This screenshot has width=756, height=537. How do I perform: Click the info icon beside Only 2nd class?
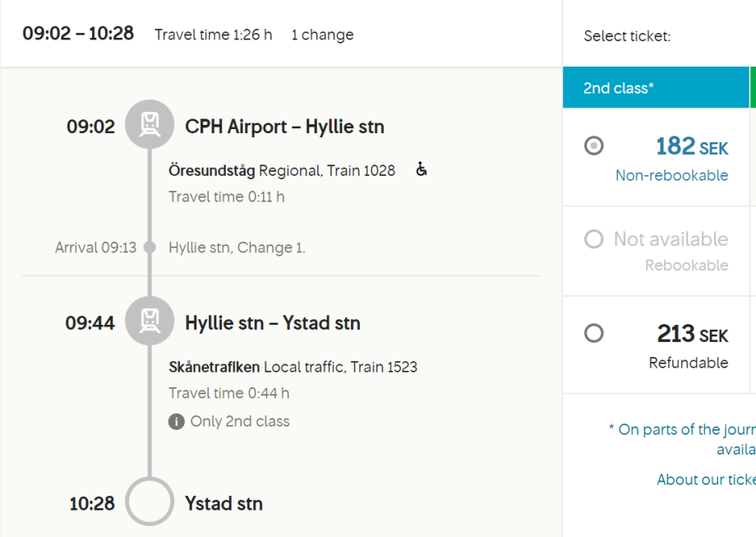[176, 422]
